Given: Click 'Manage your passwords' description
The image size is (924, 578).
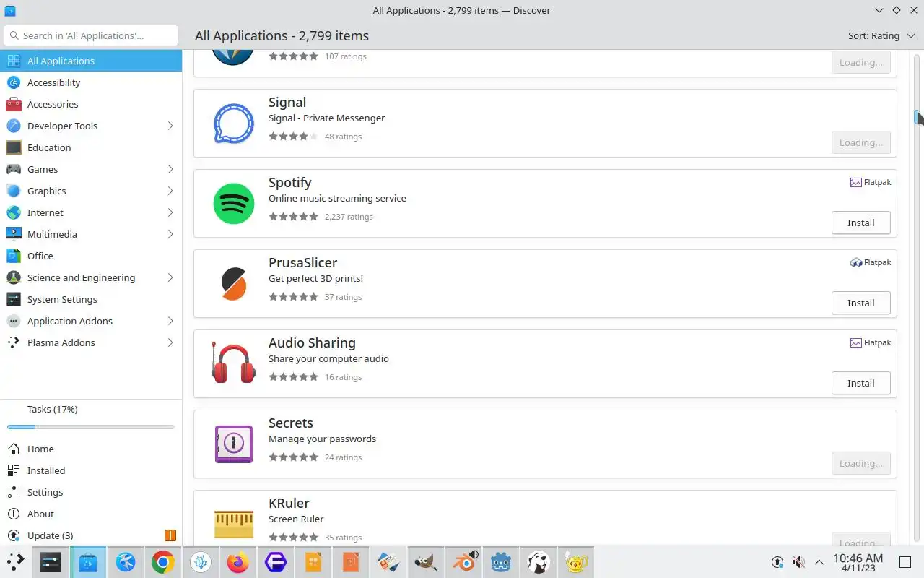Looking at the screenshot, I should click(322, 439).
